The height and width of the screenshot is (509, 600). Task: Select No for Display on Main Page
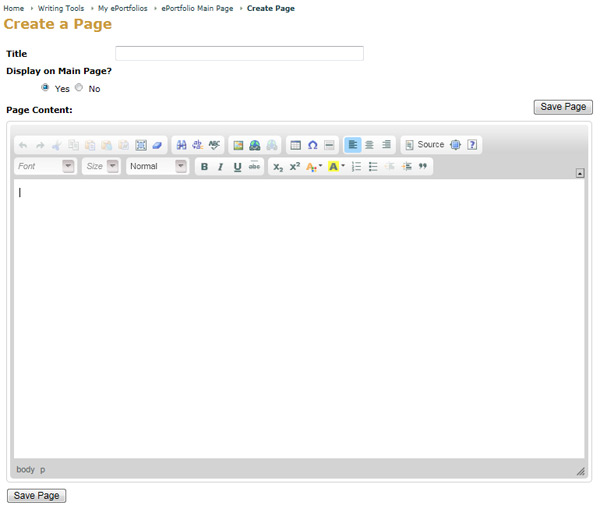point(79,88)
